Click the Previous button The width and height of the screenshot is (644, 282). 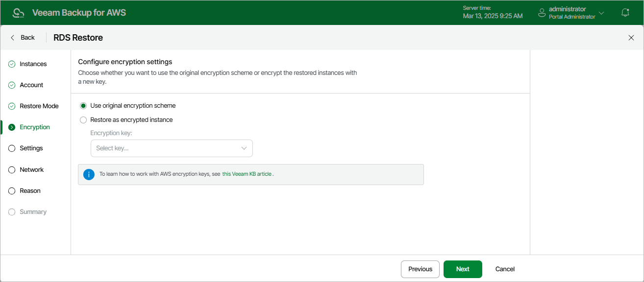(x=420, y=269)
